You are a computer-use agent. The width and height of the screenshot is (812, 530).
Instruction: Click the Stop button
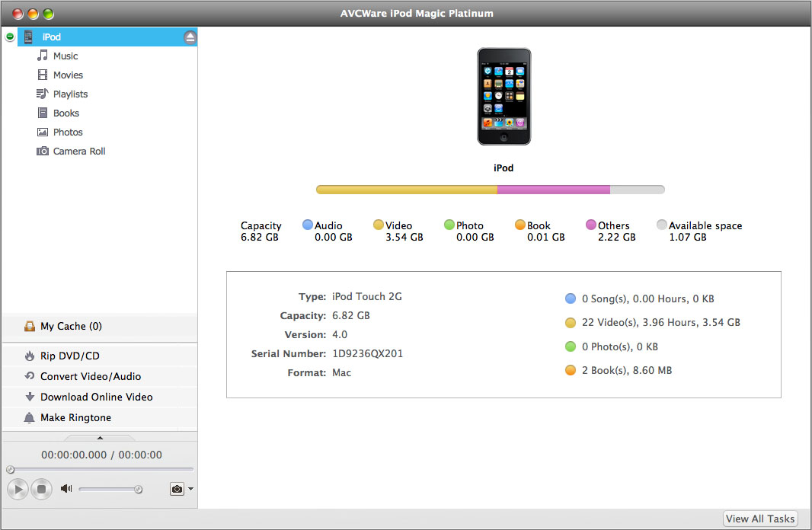click(41, 489)
